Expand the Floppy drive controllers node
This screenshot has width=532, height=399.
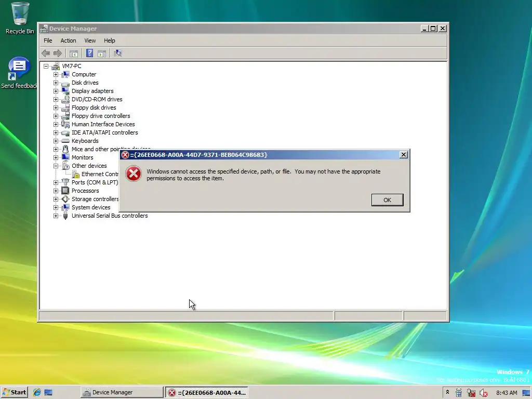click(56, 116)
